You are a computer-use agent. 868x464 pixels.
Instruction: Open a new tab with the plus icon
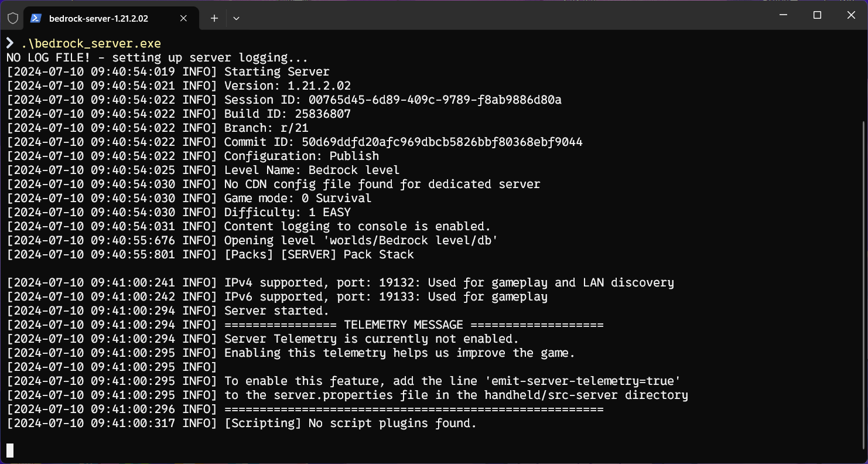[214, 18]
